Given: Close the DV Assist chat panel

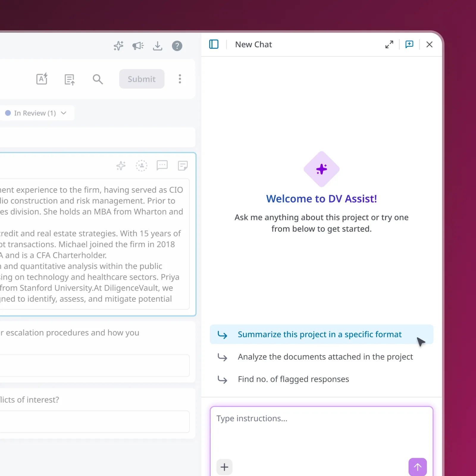Looking at the screenshot, I should point(429,44).
